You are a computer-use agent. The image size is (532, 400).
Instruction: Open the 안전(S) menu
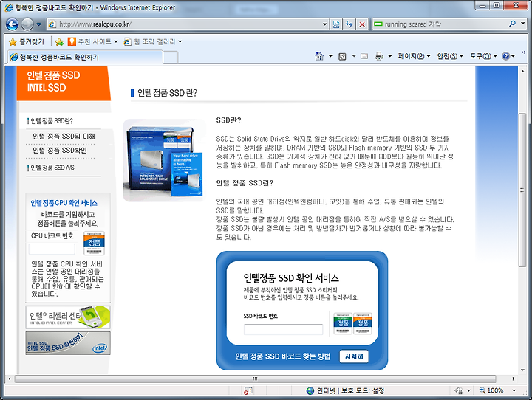(x=450, y=56)
